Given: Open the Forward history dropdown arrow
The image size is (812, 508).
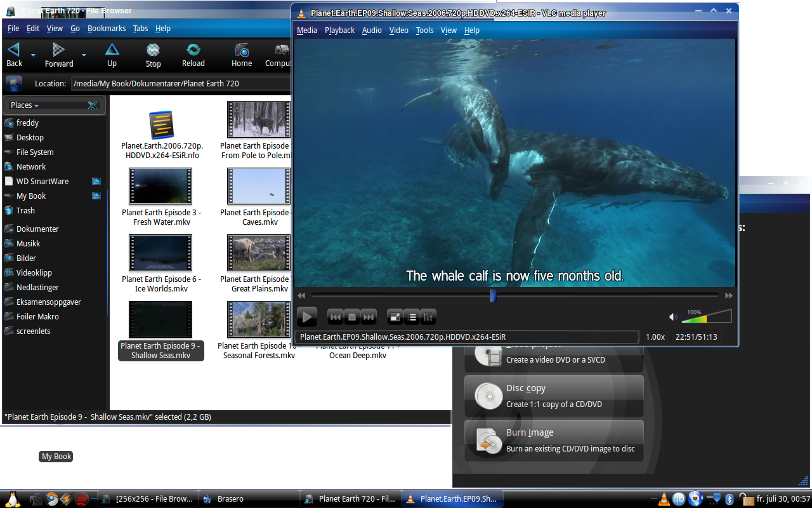Looking at the screenshot, I should coord(84,55).
